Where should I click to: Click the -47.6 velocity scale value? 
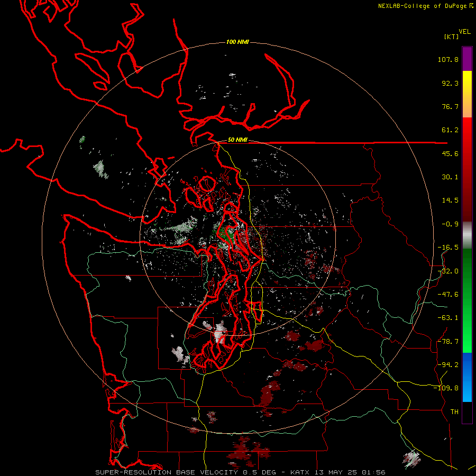pos(448,295)
